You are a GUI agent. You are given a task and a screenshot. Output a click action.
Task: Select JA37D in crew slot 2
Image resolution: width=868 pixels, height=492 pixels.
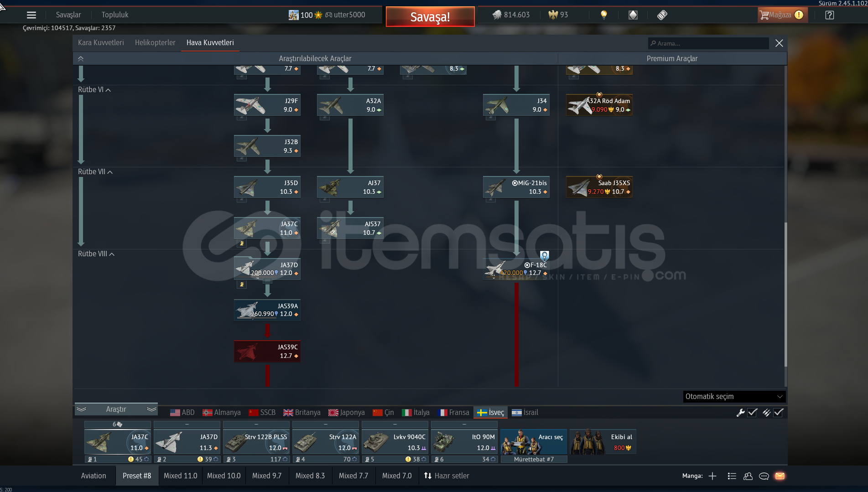click(187, 442)
